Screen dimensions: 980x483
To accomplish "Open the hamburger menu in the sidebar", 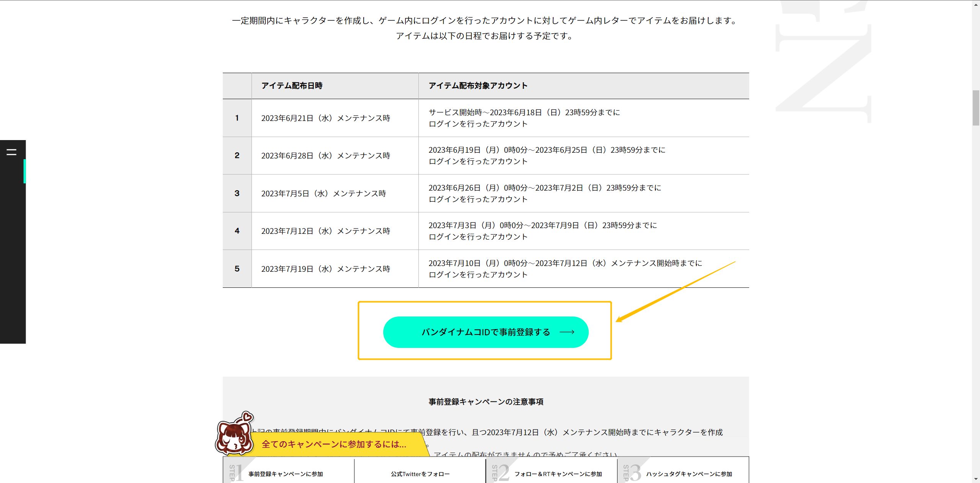I will coord(11,152).
